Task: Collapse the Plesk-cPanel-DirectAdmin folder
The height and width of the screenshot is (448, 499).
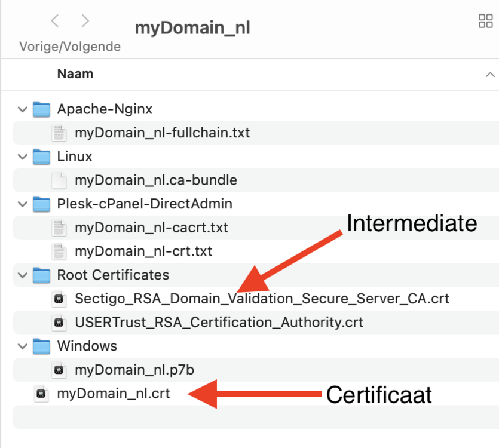Action: point(23,204)
